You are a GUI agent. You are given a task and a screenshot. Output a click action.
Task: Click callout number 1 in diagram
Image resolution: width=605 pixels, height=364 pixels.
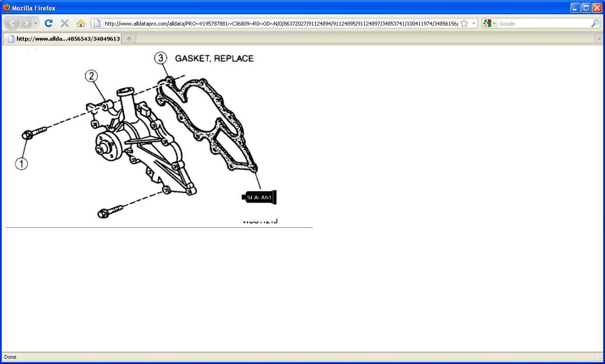(21, 164)
